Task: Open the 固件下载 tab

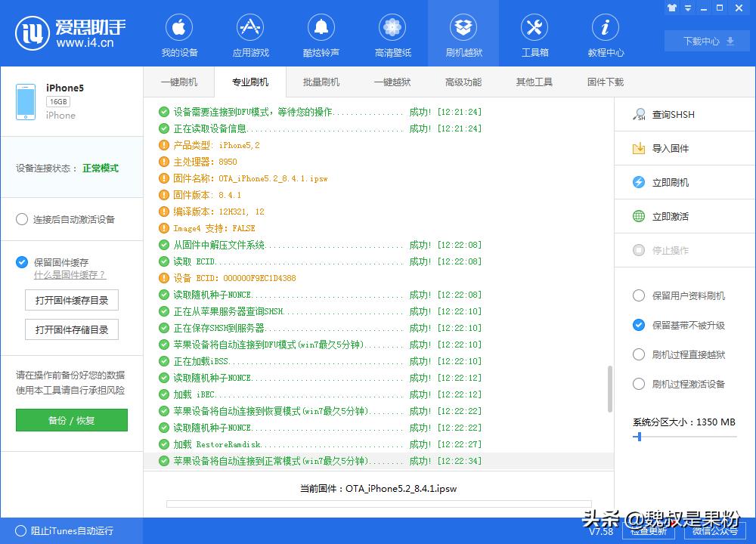Action: tap(603, 82)
